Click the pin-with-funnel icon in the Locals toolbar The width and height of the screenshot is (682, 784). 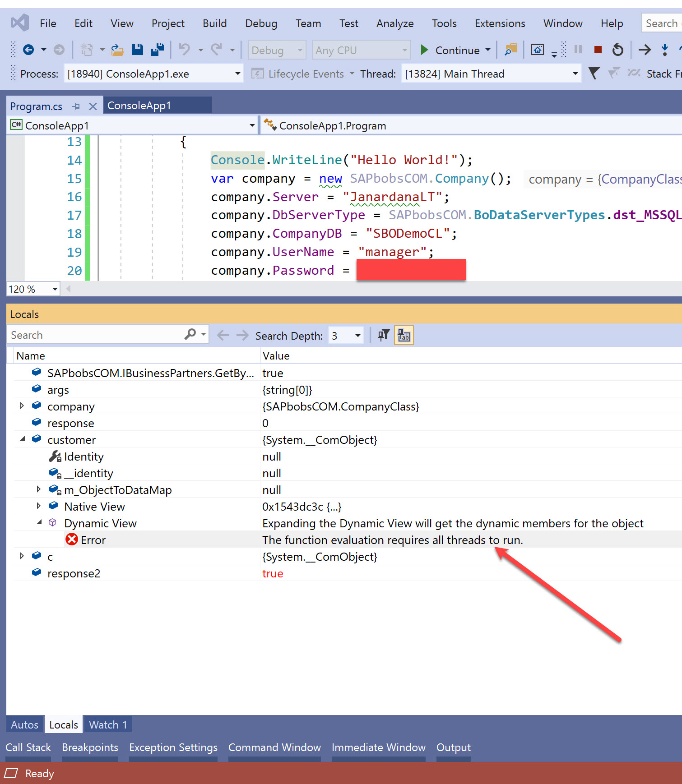pyautogui.click(x=384, y=335)
